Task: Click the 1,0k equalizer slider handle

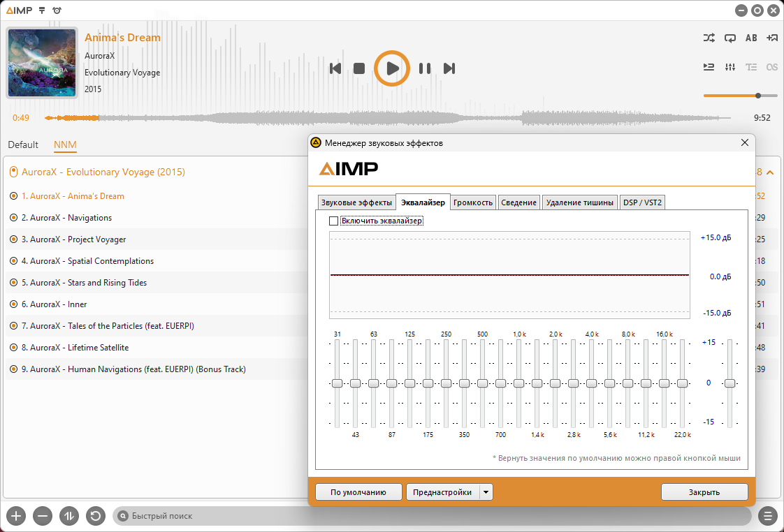Action: [519, 383]
